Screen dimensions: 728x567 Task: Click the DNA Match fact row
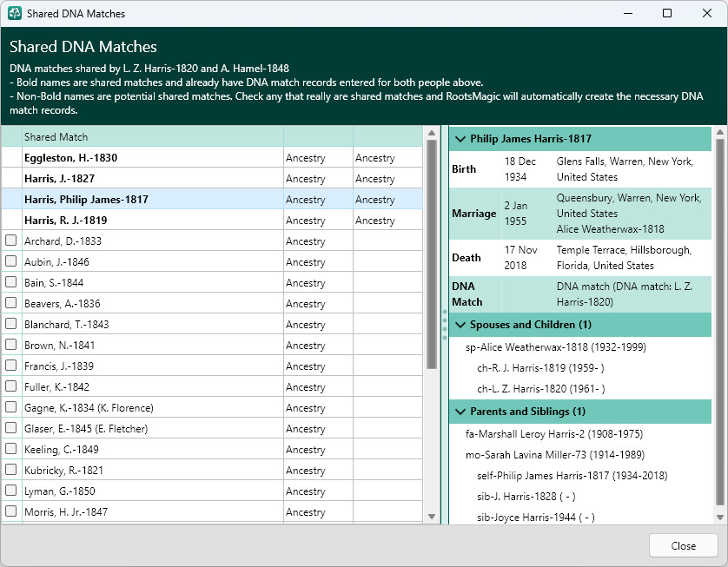coord(580,294)
